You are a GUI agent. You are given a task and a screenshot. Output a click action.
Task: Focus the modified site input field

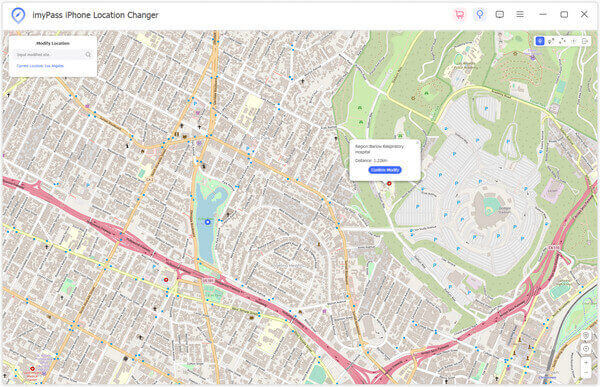[x=49, y=55]
